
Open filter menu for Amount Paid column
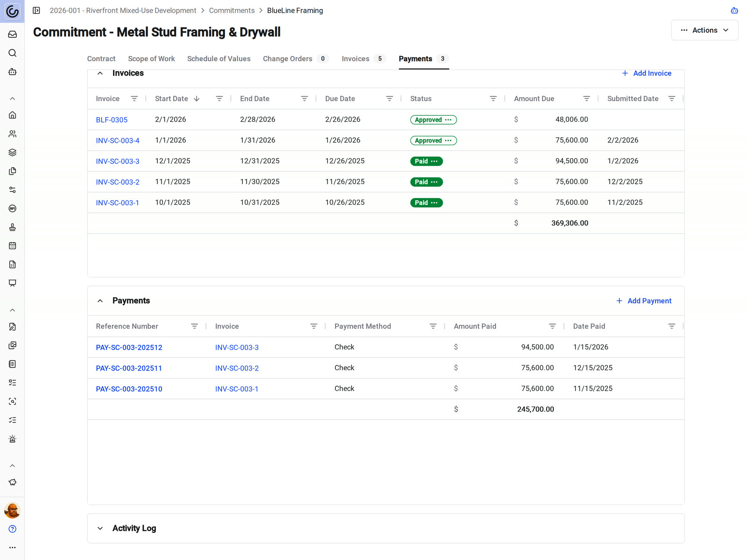552,326
